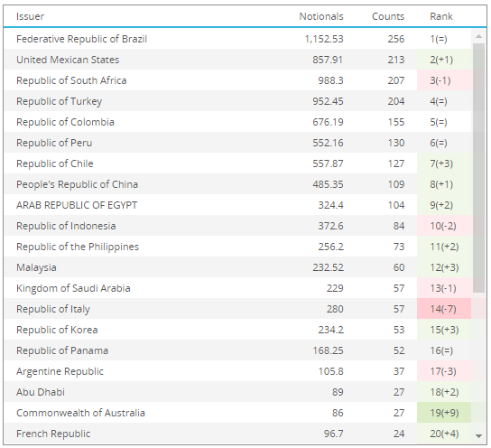Select the Federative Republic of Brazil row
Screen dimensions: 491x448
[x=237, y=39]
